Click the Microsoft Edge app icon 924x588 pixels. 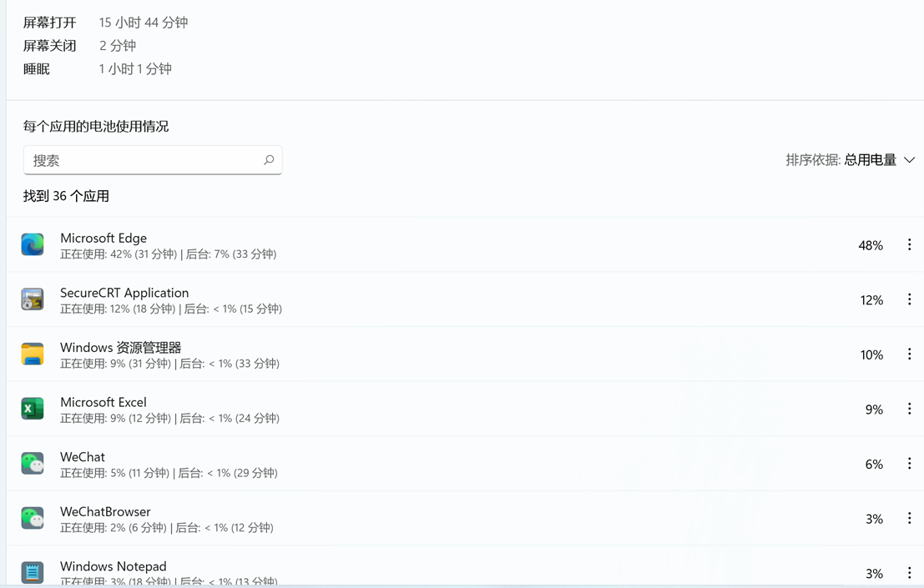coord(33,245)
